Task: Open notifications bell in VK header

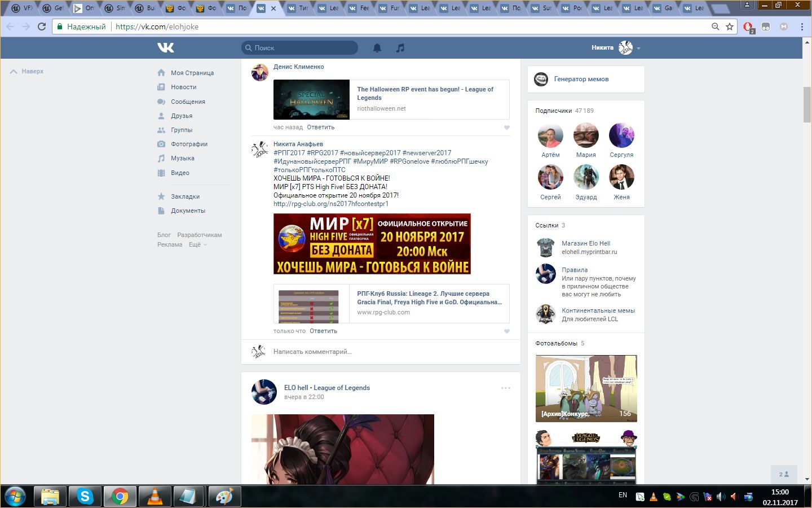Action: tap(377, 48)
